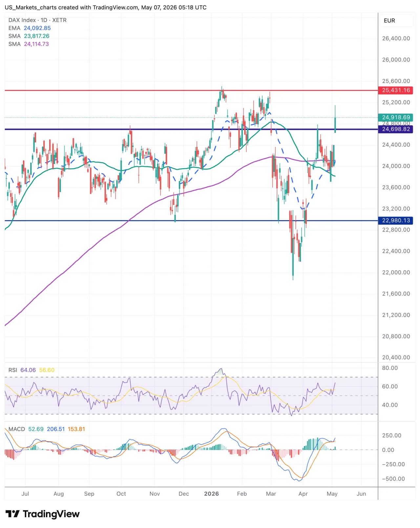Click the TradingView logo at bottom
420x528 pixels.
(x=43, y=514)
